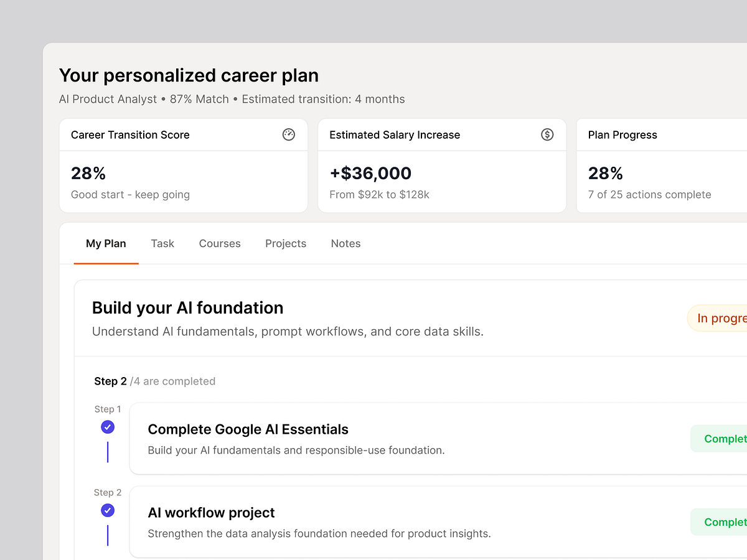Click Complete badge on AI workflow project
This screenshot has height=560, width=747.
[719, 522]
